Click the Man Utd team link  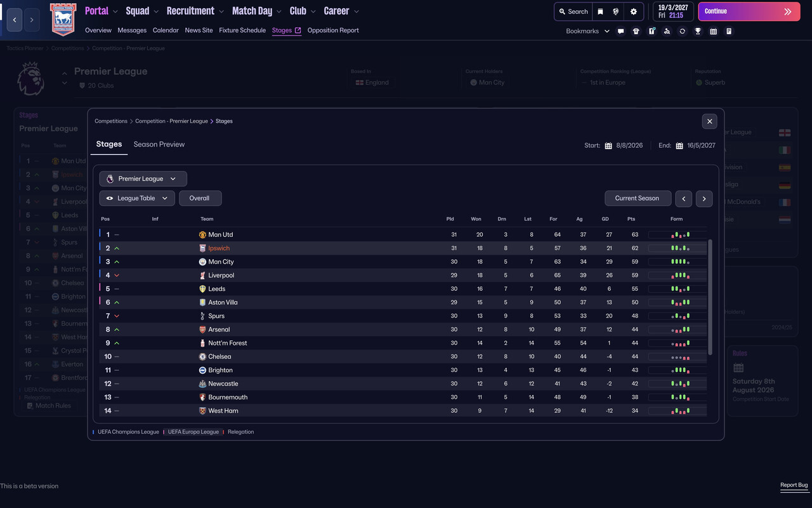pos(220,234)
